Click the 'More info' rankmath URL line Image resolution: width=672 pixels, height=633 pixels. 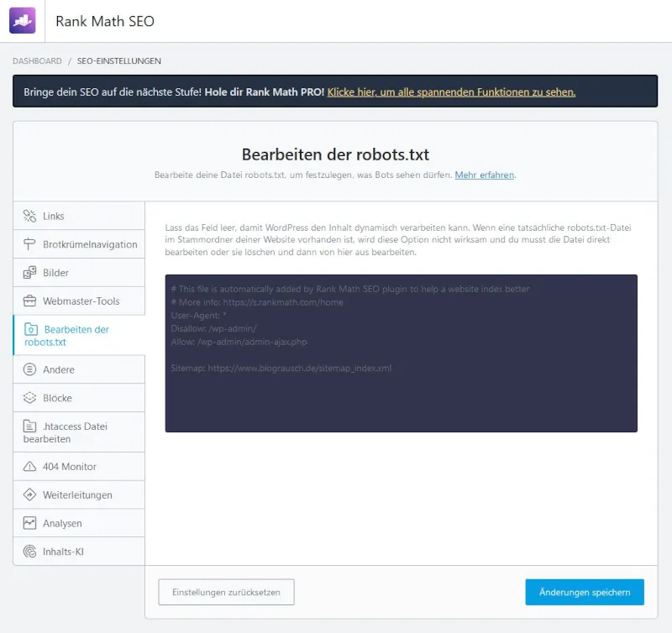pyautogui.click(x=257, y=302)
